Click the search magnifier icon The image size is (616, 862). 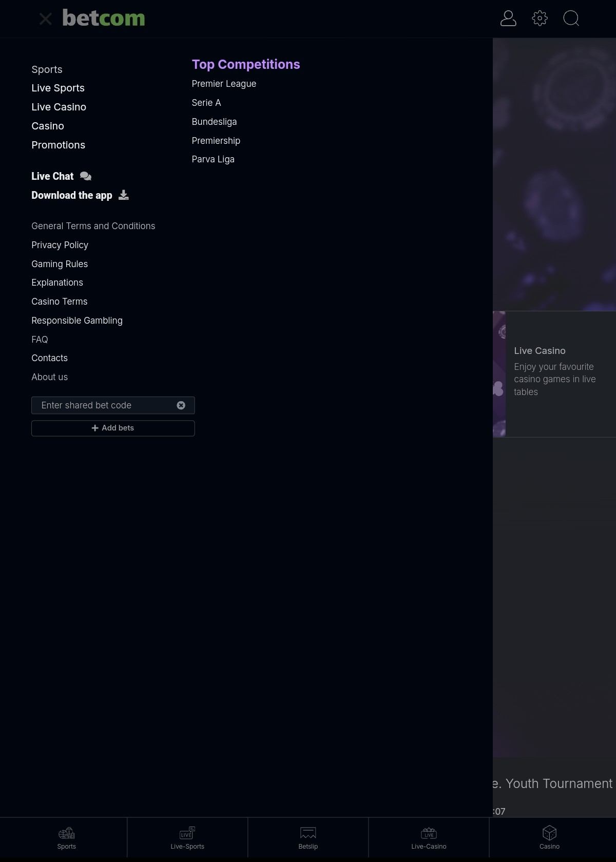pos(571,18)
